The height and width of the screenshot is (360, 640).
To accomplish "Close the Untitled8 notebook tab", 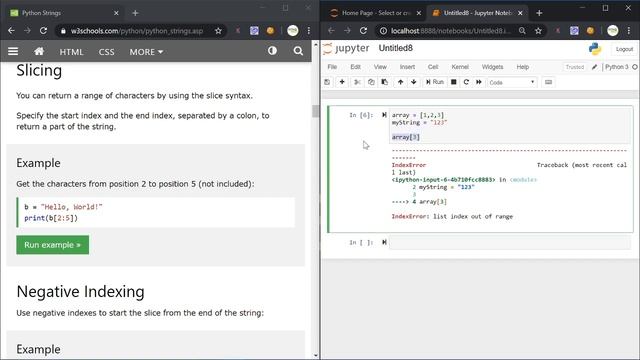I will pos(520,13).
